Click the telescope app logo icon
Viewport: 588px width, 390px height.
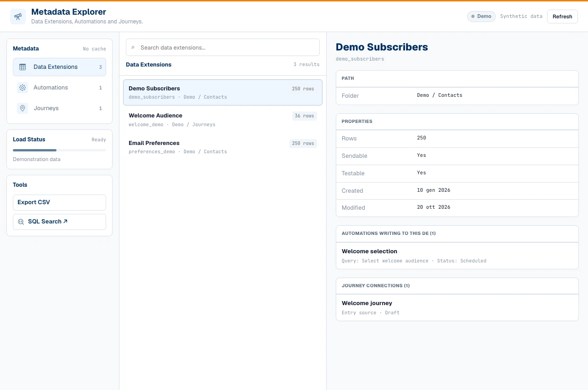pos(18,17)
